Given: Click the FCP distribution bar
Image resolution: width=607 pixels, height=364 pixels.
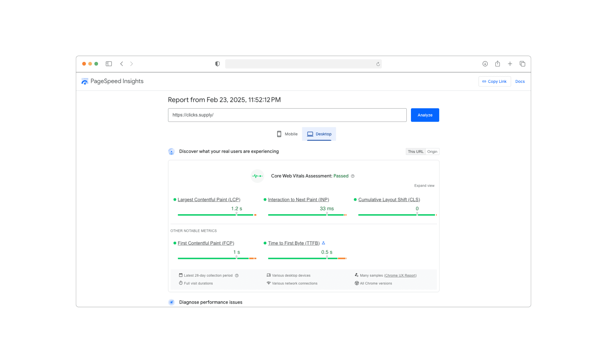Looking at the screenshot, I should point(217,258).
